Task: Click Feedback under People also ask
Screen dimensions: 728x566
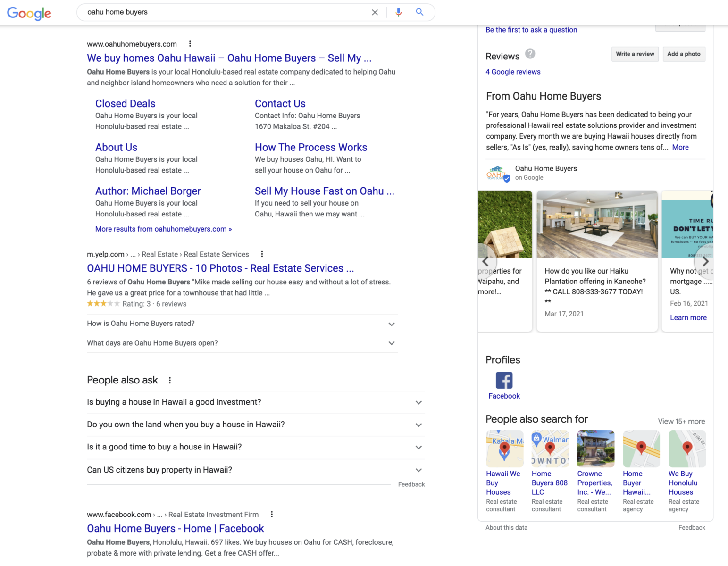Action: (x=411, y=484)
